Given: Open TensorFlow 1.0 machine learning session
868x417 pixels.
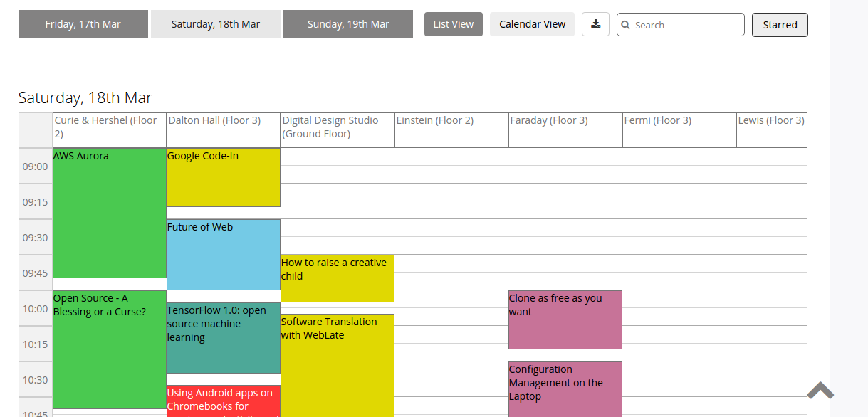Looking at the screenshot, I should coord(224,338).
